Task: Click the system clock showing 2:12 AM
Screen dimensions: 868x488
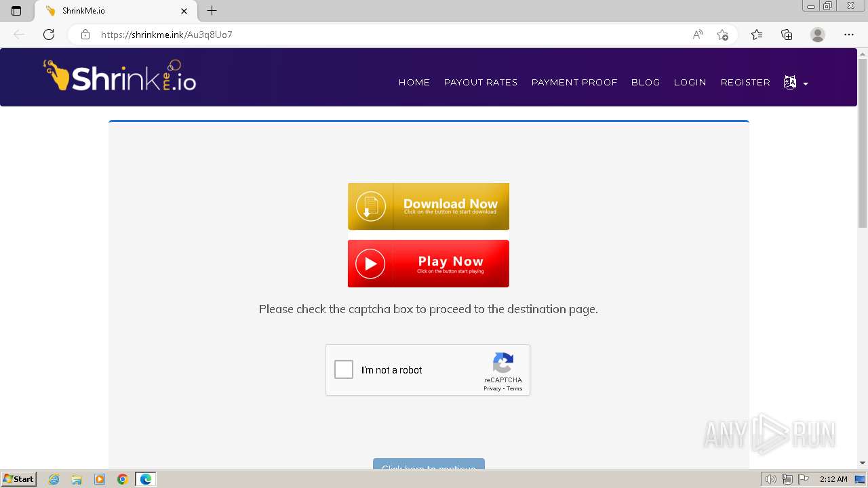Action: (833, 479)
